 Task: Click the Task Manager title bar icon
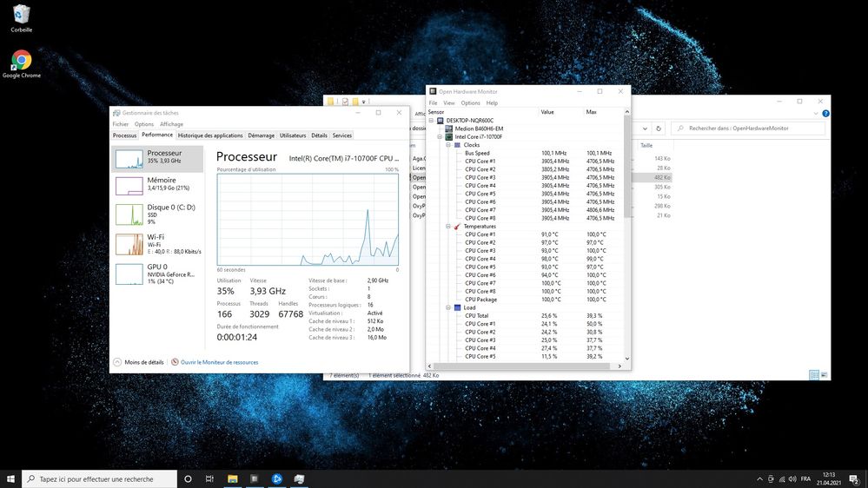pos(116,113)
